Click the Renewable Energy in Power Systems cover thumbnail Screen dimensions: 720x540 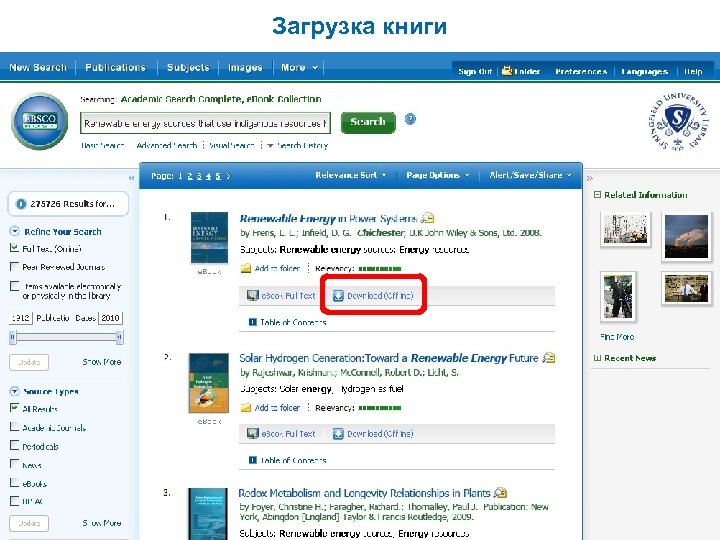point(209,237)
